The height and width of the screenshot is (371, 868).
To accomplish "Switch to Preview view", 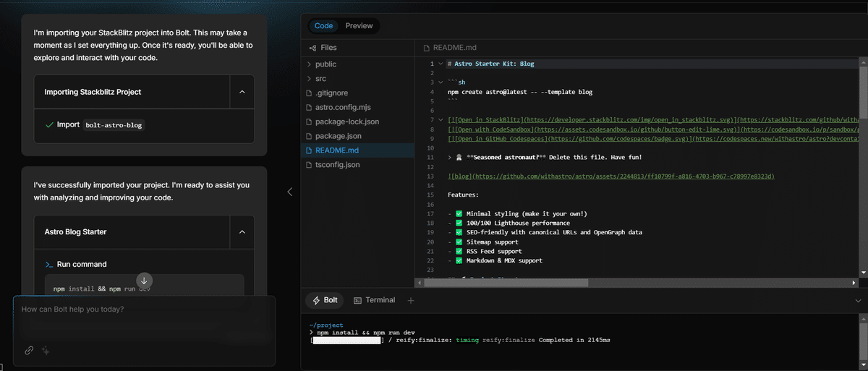I will (359, 26).
